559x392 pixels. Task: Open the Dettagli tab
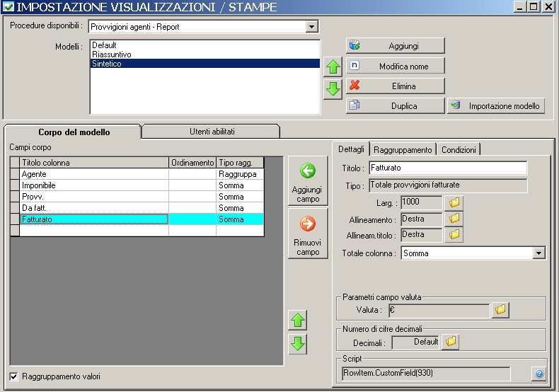click(351, 149)
